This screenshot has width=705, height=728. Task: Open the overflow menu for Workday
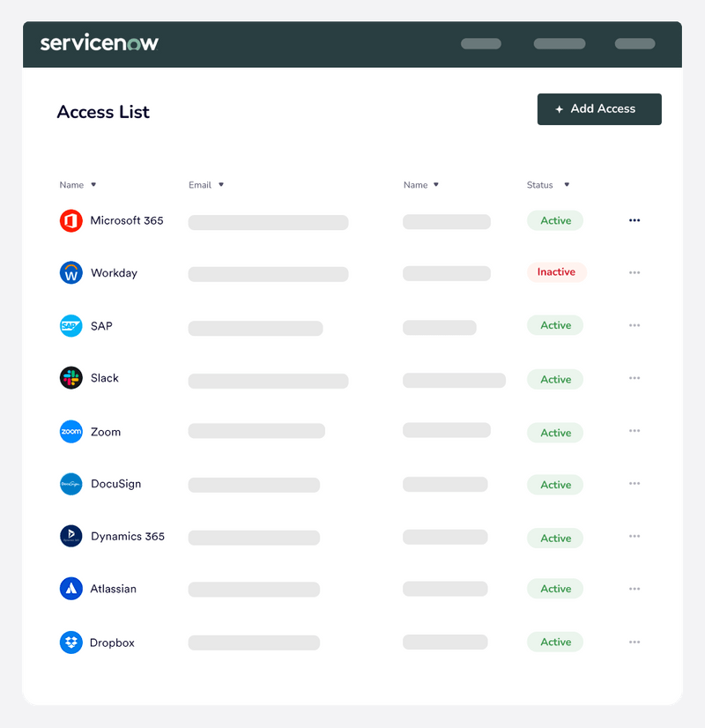pyautogui.click(x=634, y=272)
